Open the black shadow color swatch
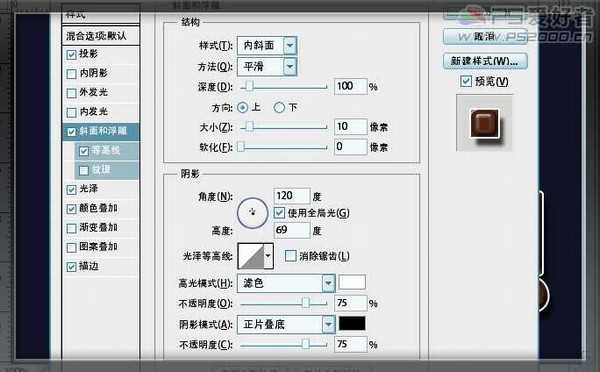The height and width of the screenshot is (372, 600). coord(352,324)
